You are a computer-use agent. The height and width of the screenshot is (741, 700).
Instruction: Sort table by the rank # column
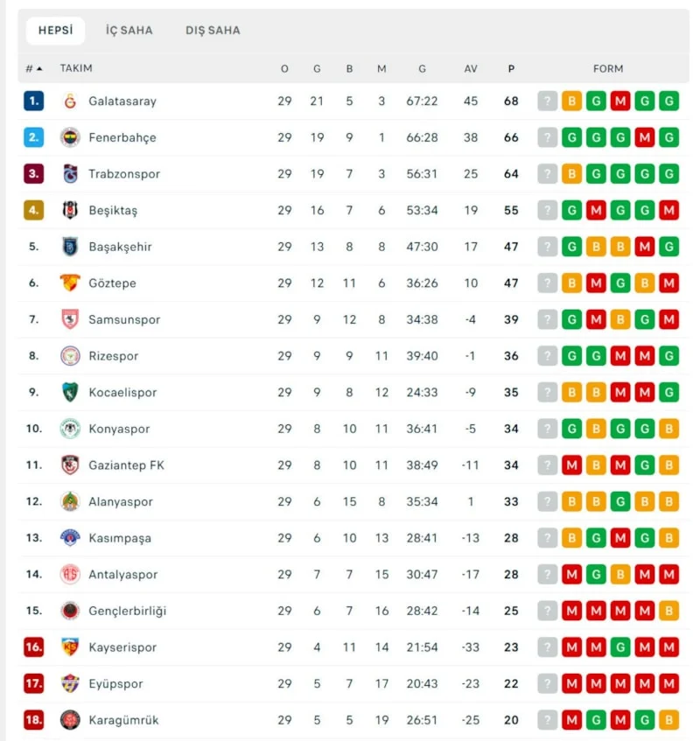[x=34, y=68]
